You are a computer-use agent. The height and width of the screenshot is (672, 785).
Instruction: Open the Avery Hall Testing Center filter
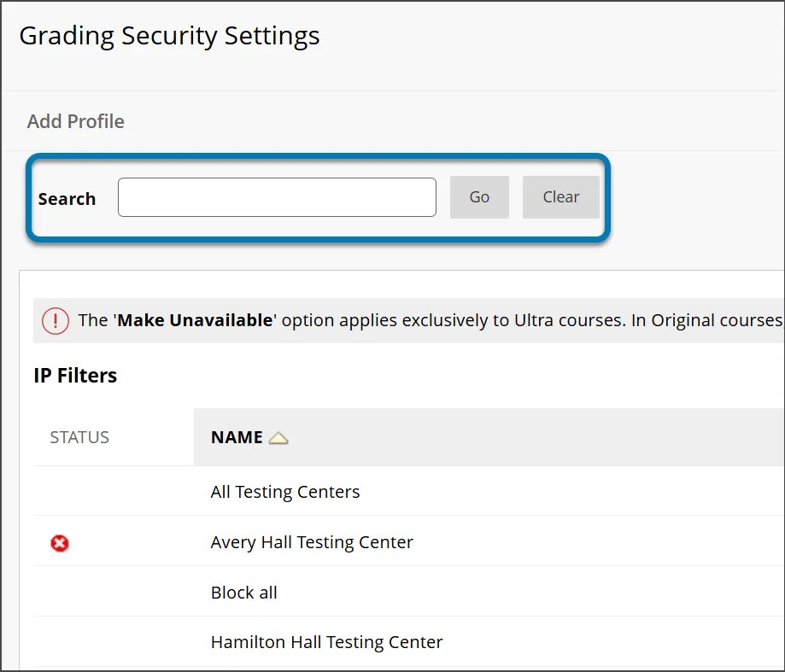pos(311,542)
